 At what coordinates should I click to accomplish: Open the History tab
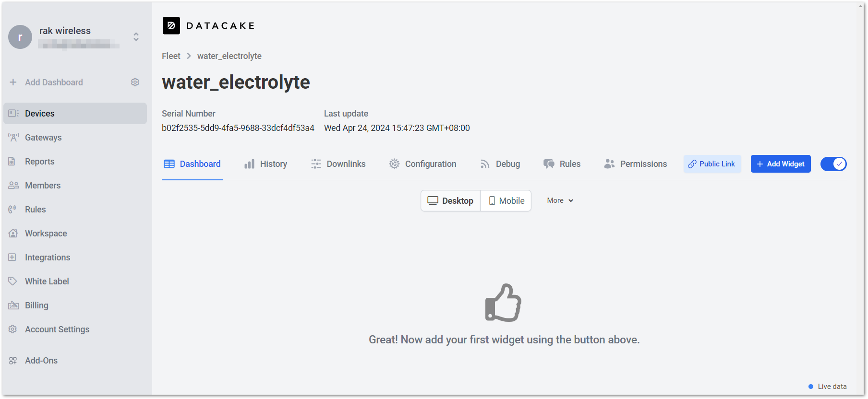coord(265,164)
